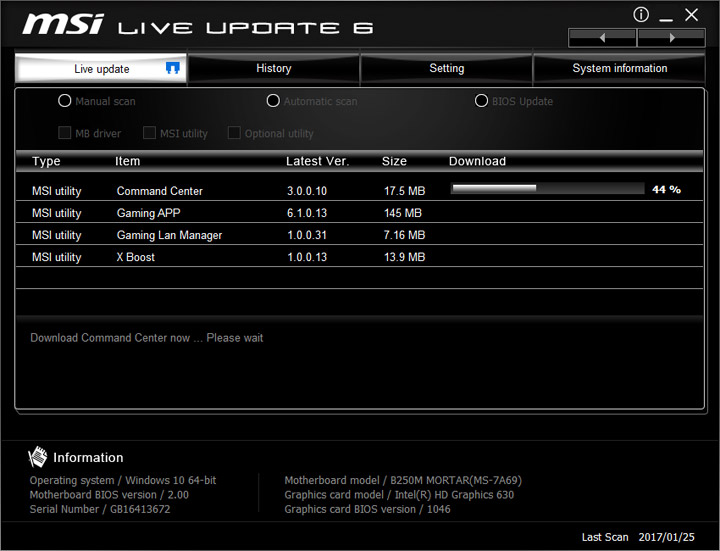The image size is (720, 551).
Task: Select the Command Center item
Action: click(x=160, y=191)
